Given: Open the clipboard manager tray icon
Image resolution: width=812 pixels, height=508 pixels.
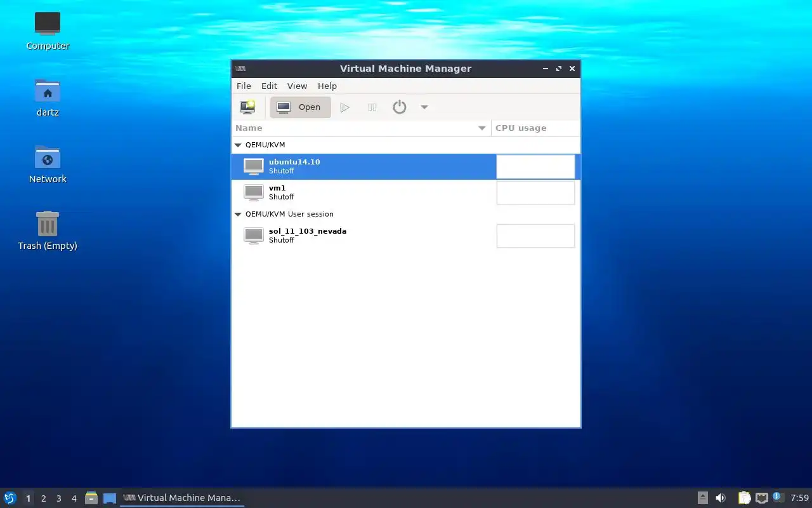Looking at the screenshot, I should pos(744,498).
